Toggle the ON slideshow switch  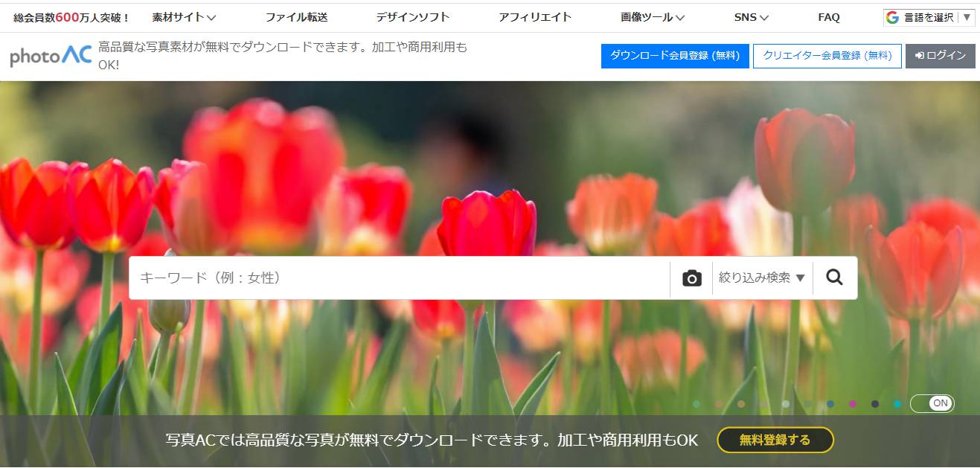point(932,404)
